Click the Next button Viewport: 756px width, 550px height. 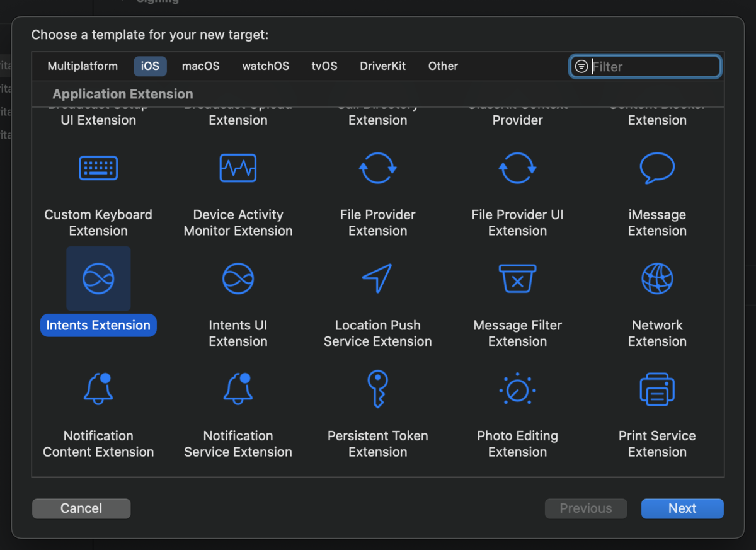click(x=682, y=508)
